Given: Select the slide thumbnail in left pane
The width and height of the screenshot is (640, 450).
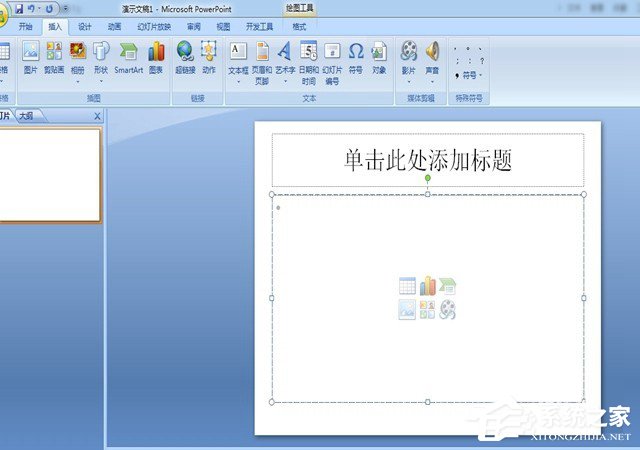Looking at the screenshot, I should [48, 174].
